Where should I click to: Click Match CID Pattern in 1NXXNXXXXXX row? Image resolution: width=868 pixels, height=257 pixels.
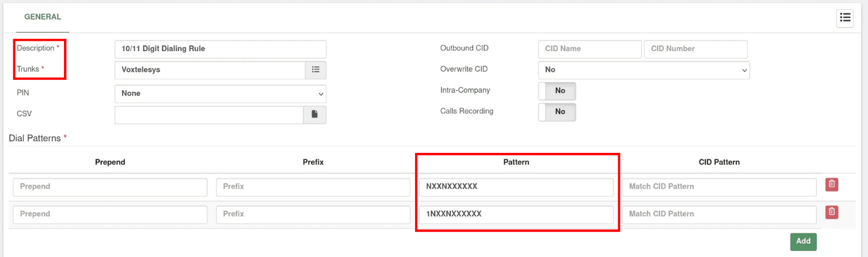click(x=719, y=214)
